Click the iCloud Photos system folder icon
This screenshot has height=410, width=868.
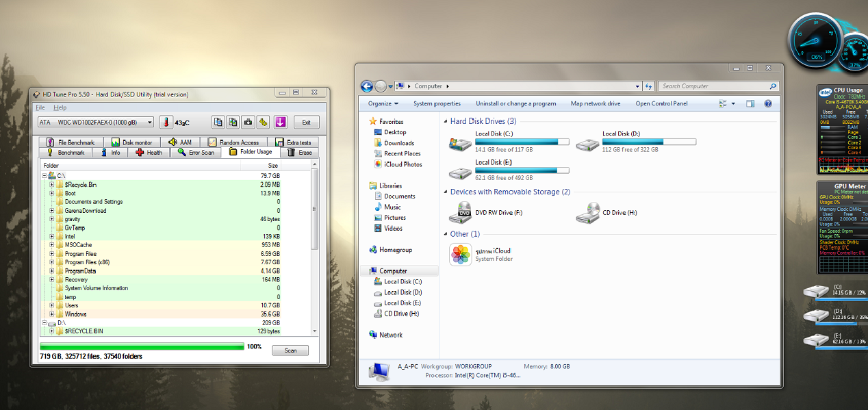[460, 255]
